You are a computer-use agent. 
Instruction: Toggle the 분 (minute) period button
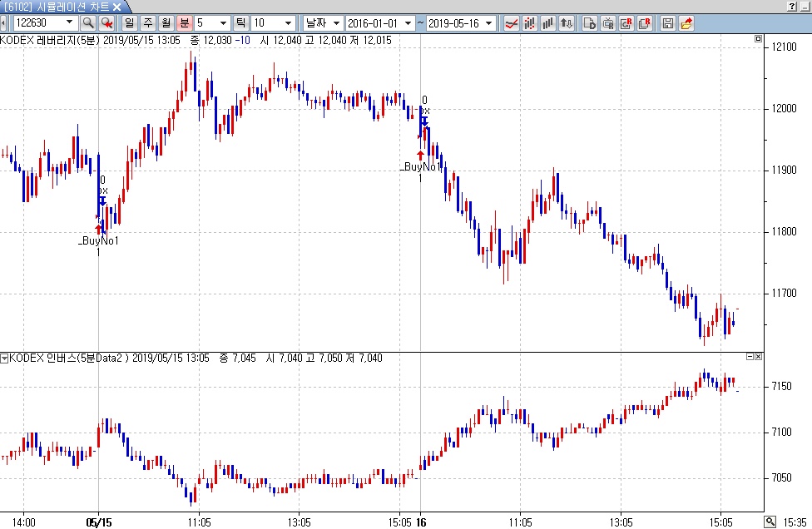point(185,23)
